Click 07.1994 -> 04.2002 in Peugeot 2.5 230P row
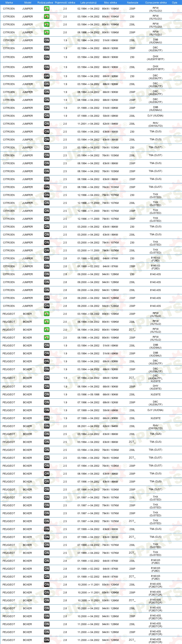Screen dimensions: 182x644 click(x=88, y=466)
